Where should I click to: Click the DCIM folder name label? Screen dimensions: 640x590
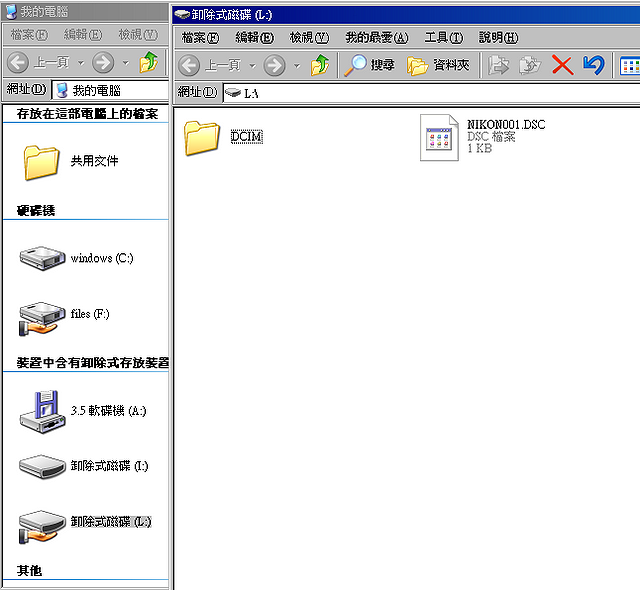point(247,136)
